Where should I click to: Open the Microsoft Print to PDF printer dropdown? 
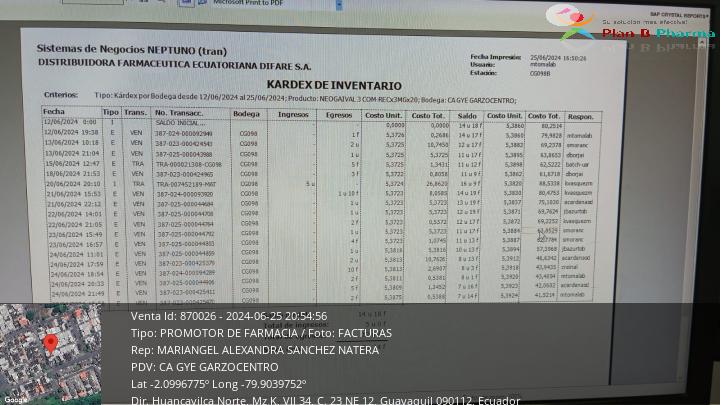pos(339,5)
